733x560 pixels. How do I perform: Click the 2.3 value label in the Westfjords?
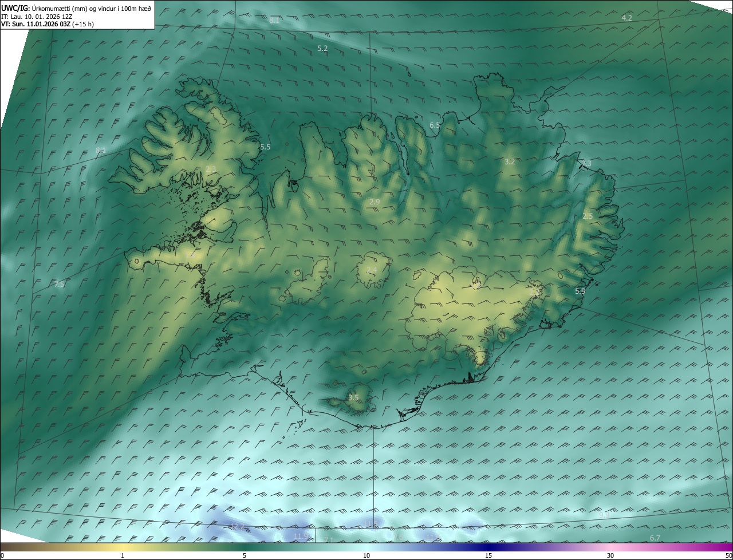point(211,169)
